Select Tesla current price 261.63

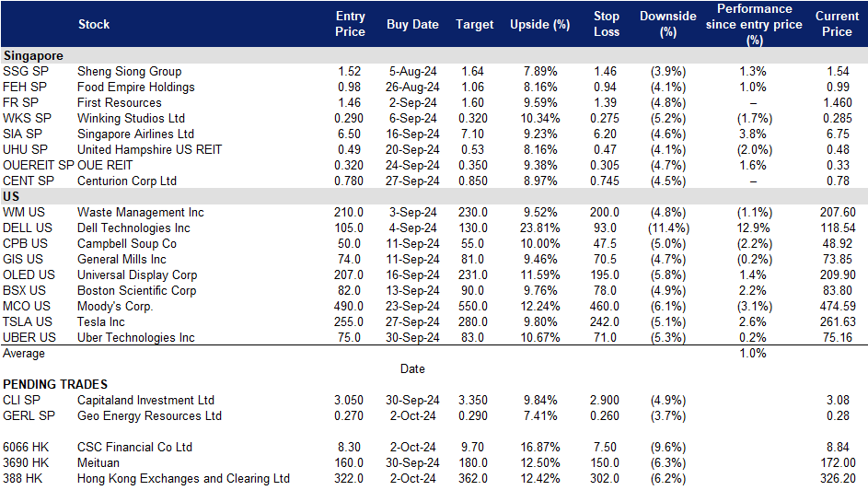pos(838,321)
